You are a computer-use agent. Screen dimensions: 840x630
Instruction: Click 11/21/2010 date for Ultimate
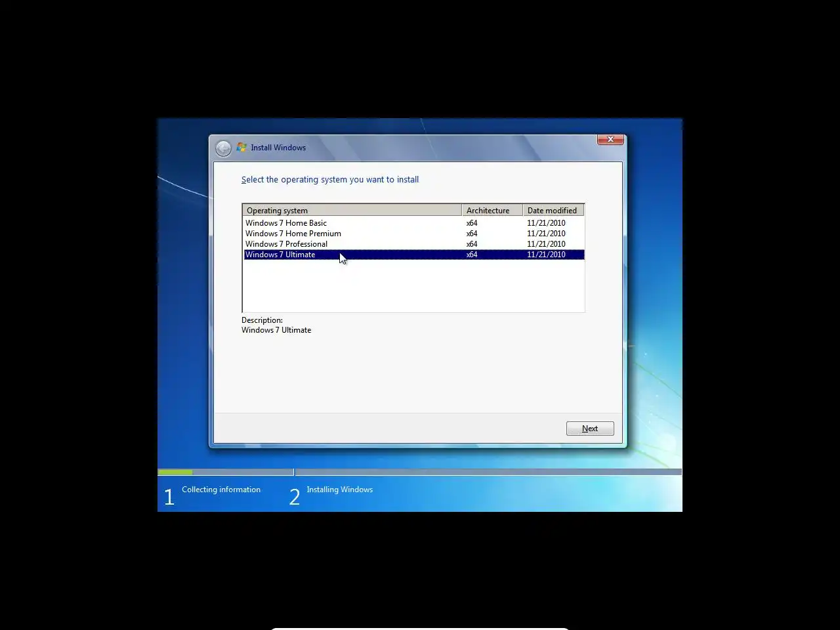point(546,255)
